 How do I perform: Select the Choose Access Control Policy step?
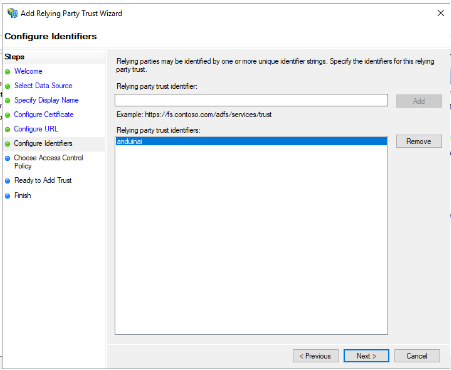pos(48,162)
